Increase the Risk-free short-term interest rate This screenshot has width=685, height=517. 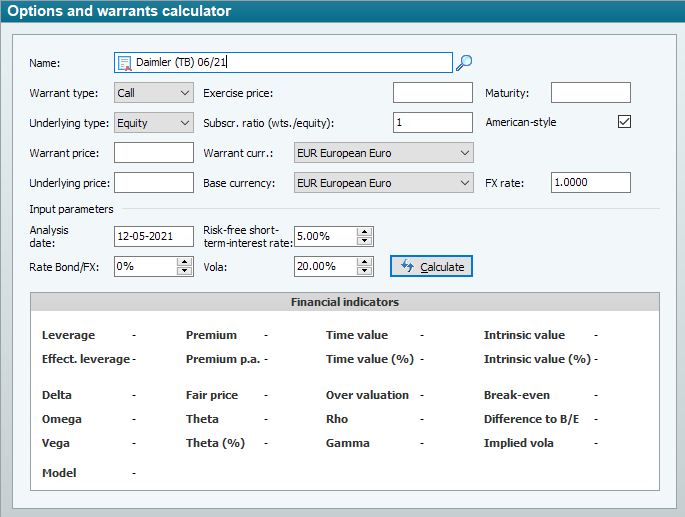pos(364,232)
